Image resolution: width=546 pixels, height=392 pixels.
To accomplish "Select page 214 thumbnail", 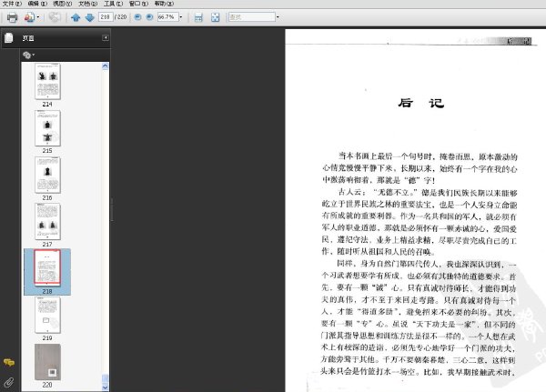I will pos(47,82).
